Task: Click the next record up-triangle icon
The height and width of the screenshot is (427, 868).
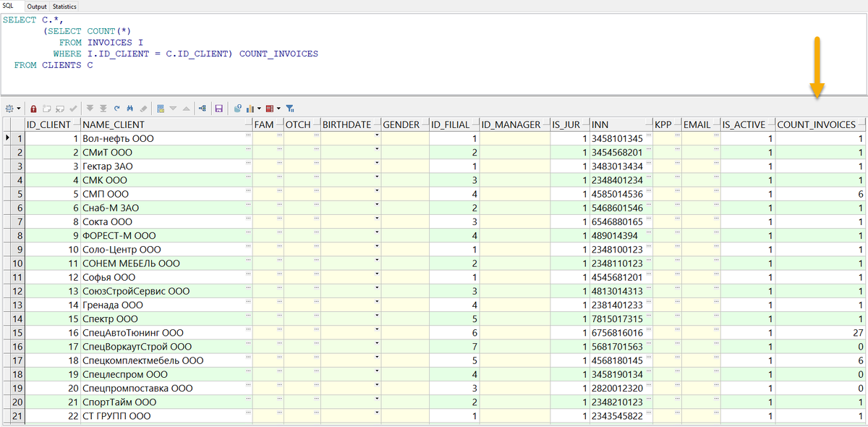Action: [187, 109]
